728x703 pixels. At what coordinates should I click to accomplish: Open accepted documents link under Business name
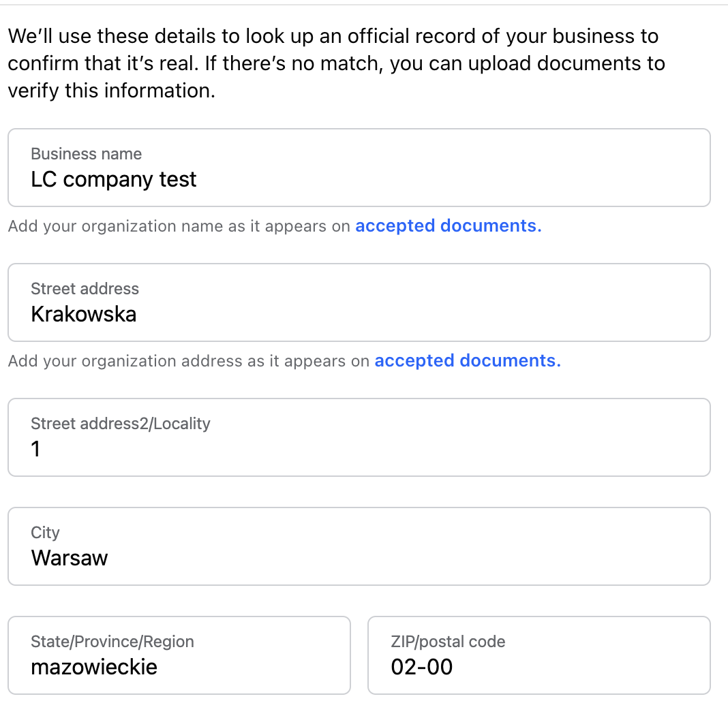pos(448,226)
